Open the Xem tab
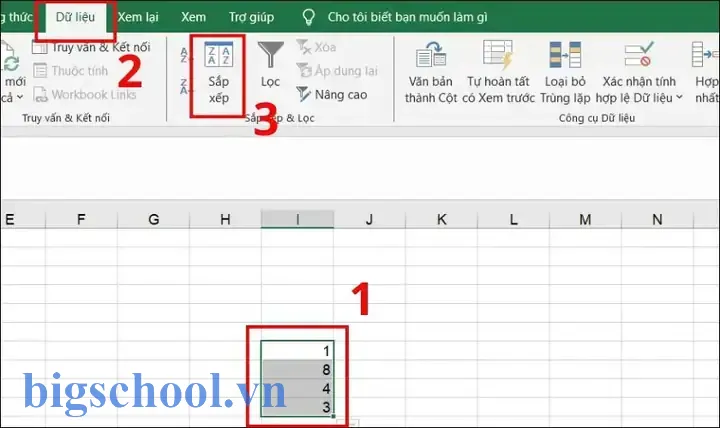 pos(193,17)
